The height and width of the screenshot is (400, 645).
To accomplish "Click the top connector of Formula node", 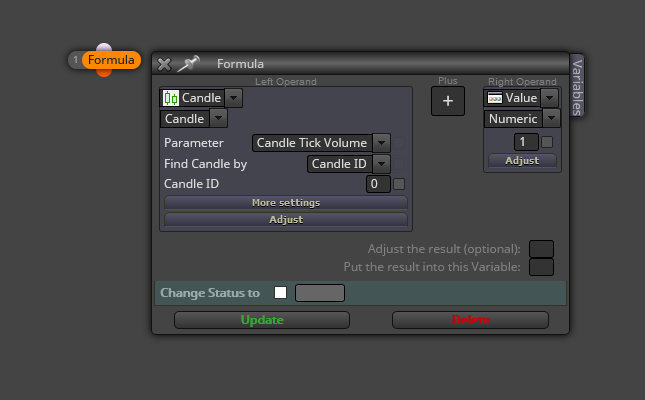I will click(x=104, y=47).
